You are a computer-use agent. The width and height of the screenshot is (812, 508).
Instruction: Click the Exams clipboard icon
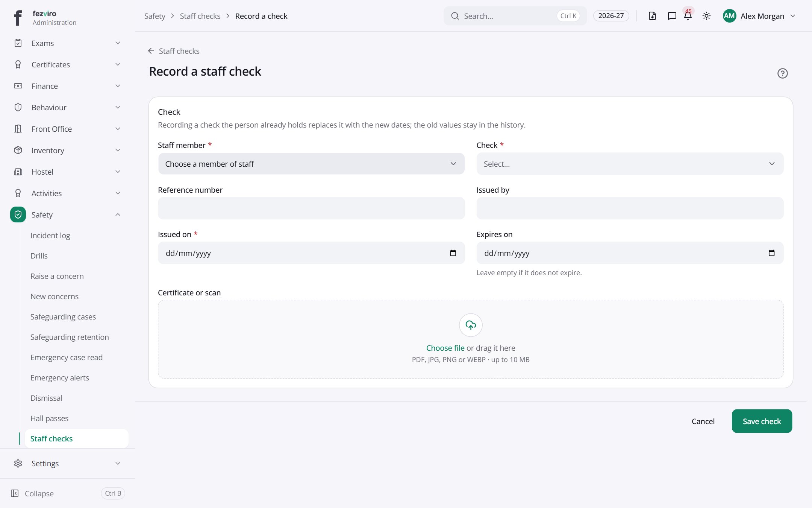[x=18, y=43]
